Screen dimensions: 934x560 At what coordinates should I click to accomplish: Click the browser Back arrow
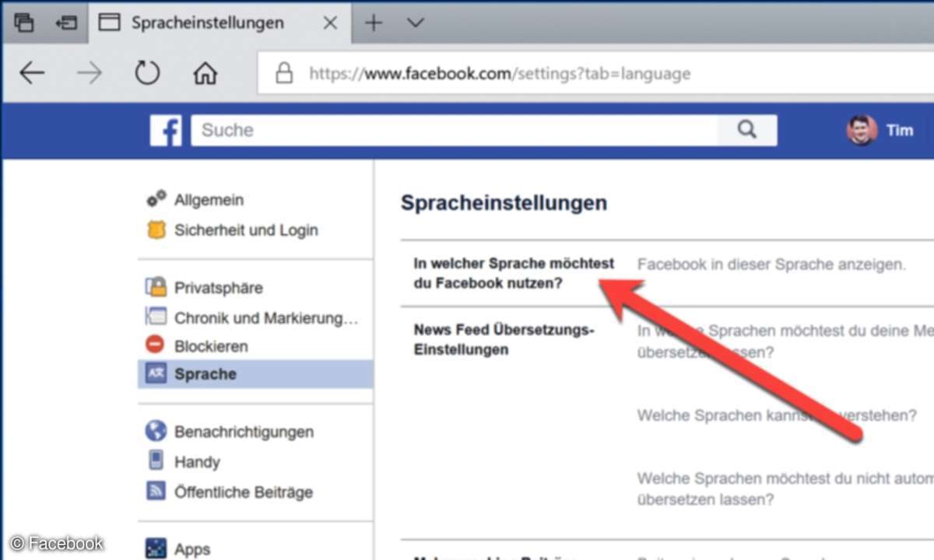(32, 74)
